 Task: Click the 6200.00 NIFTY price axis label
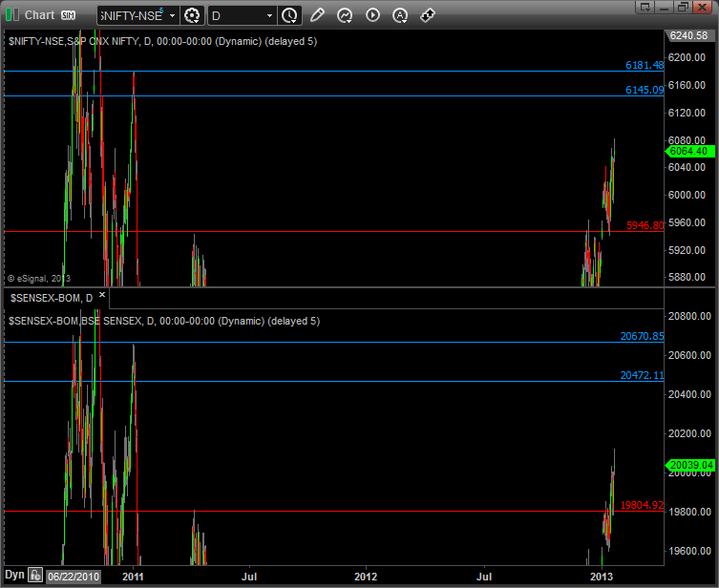(687, 57)
